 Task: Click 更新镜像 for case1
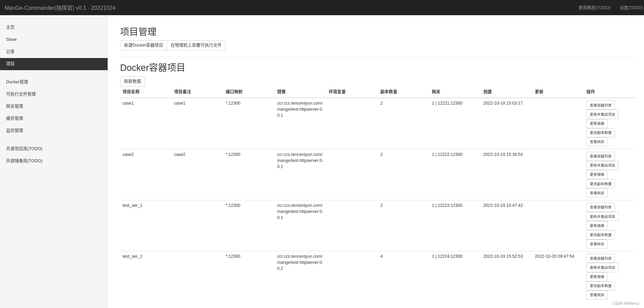click(597, 123)
